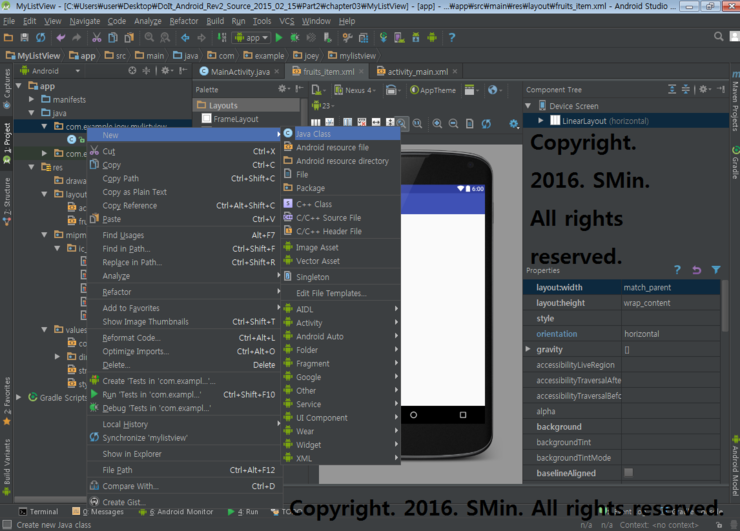Open the app run configuration dropdown
Image resolution: width=740 pixels, height=531 pixels.
(x=251, y=38)
